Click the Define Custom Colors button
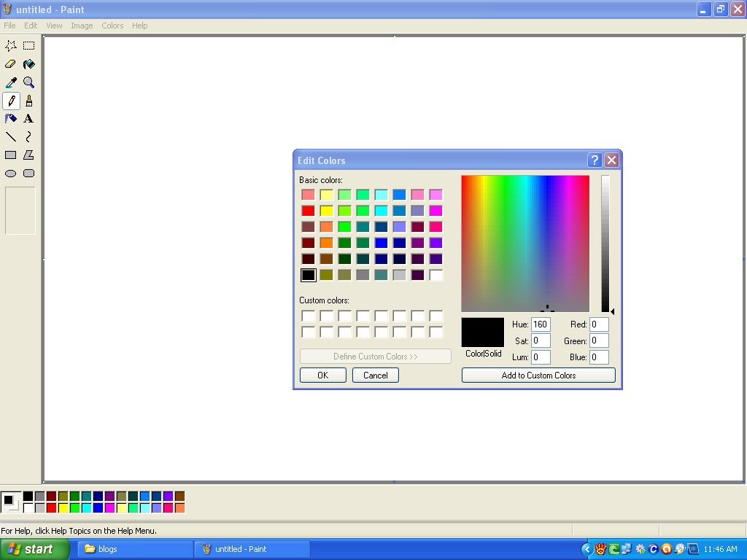Image resolution: width=747 pixels, height=560 pixels. 376,356
